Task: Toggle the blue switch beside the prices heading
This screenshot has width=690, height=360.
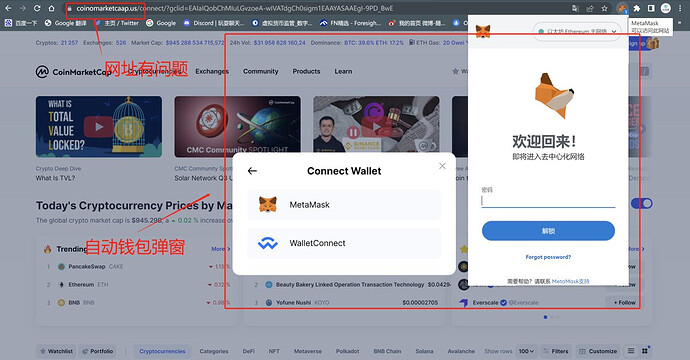Action: click(x=642, y=203)
